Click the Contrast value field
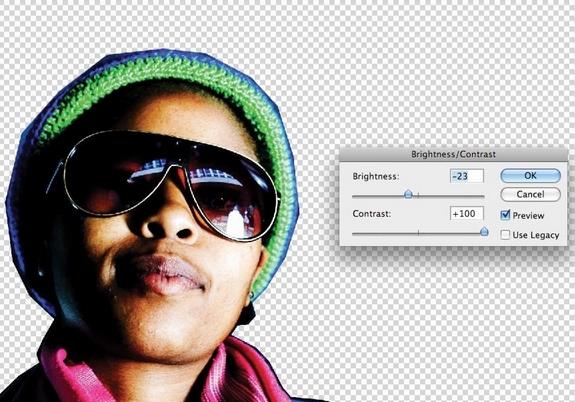The image size is (575, 402). (466, 213)
